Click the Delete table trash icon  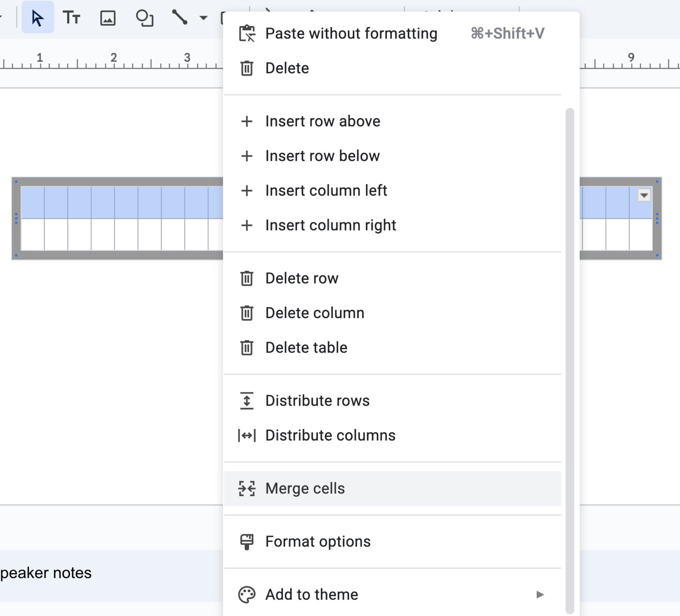point(246,348)
